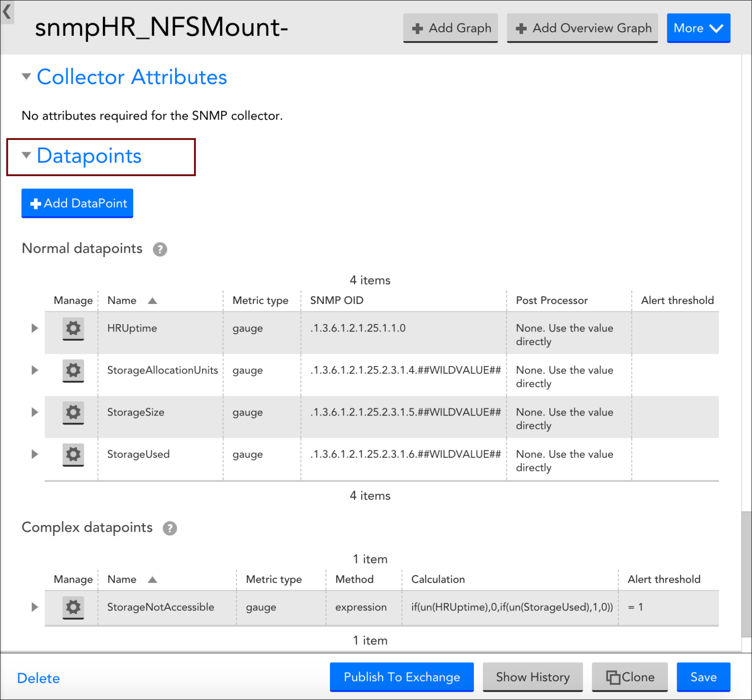Click help icon beside Complex datapoints
This screenshot has width=752, height=700.
(169, 528)
